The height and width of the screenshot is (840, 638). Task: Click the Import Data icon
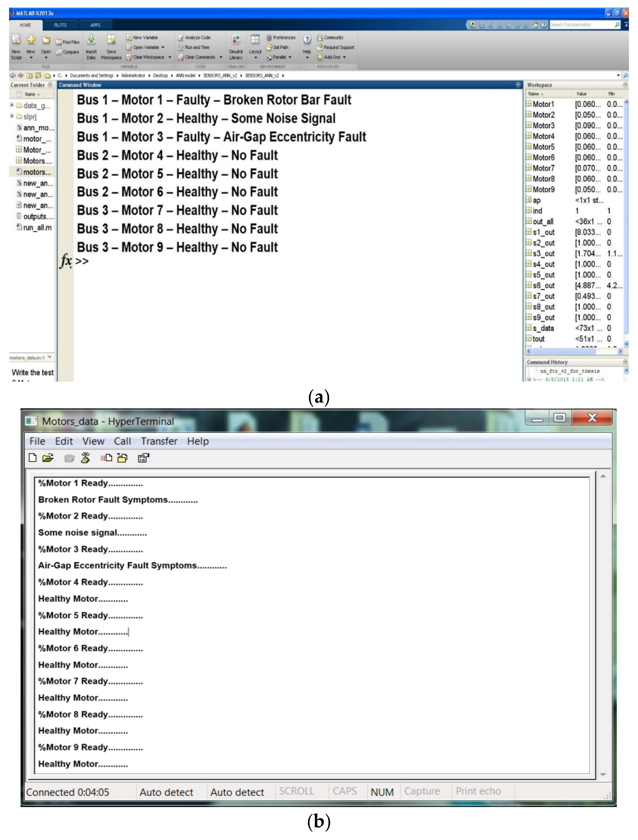point(91,40)
